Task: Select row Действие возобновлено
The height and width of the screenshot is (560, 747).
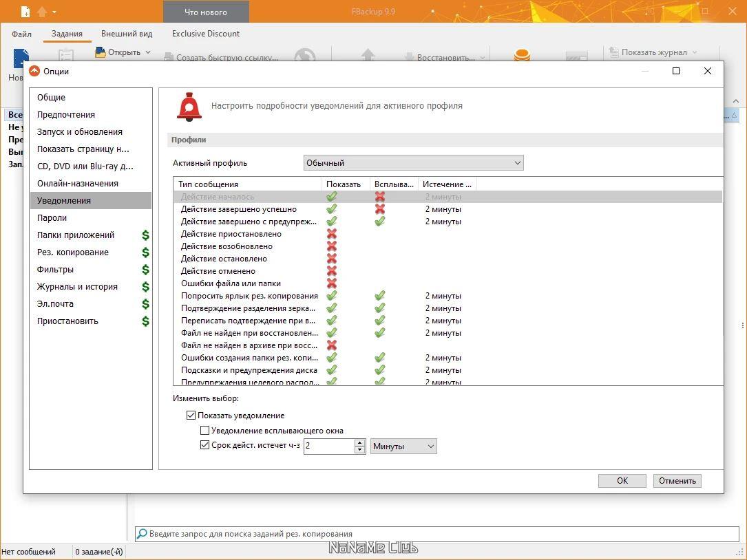Action: [x=448, y=246]
